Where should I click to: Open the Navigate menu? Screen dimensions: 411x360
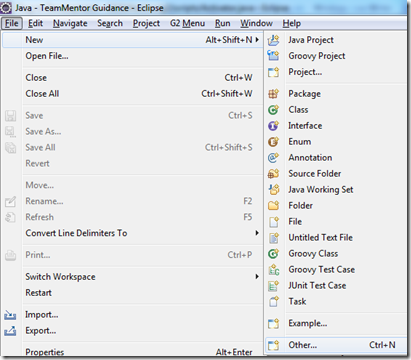click(70, 23)
